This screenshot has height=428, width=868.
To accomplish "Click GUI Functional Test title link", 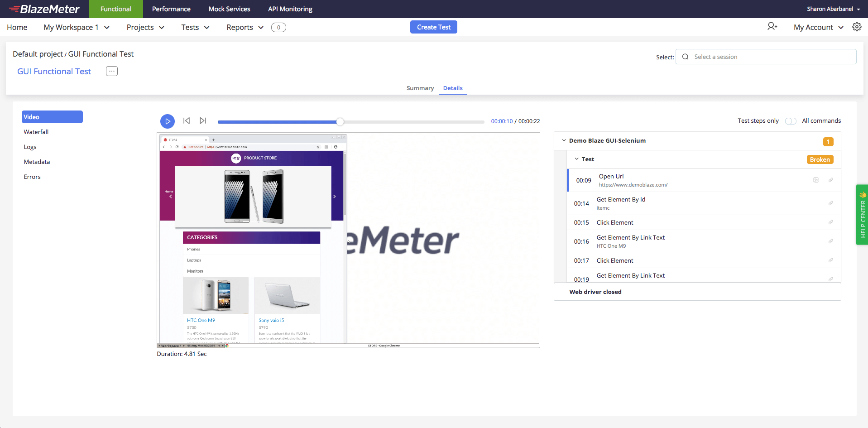I will (x=54, y=71).
